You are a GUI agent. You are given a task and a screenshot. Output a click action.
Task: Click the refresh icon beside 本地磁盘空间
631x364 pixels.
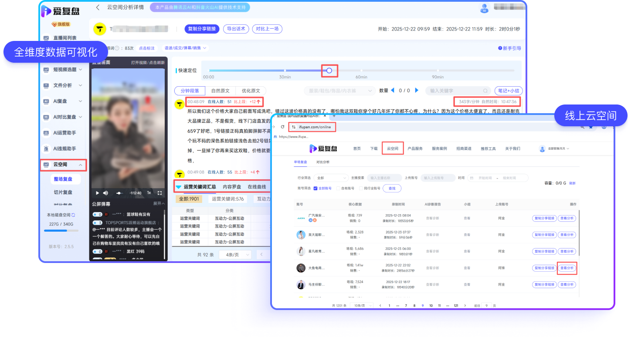pyautogui.click(x=73, y=215)
